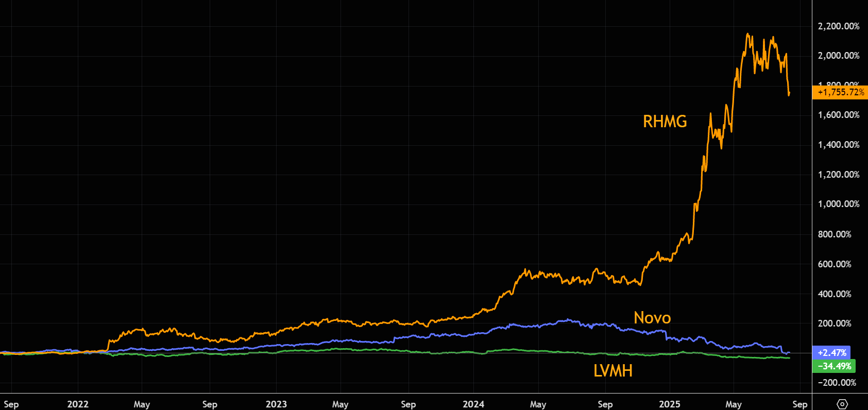
Task: Click 2022 on the time axis
Action: 78,404
